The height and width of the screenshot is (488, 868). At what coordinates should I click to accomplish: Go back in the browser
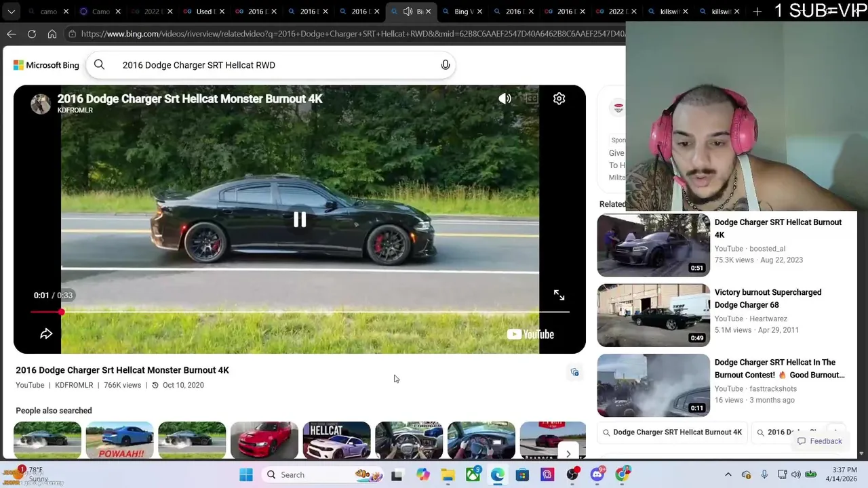tap(12, 34)
